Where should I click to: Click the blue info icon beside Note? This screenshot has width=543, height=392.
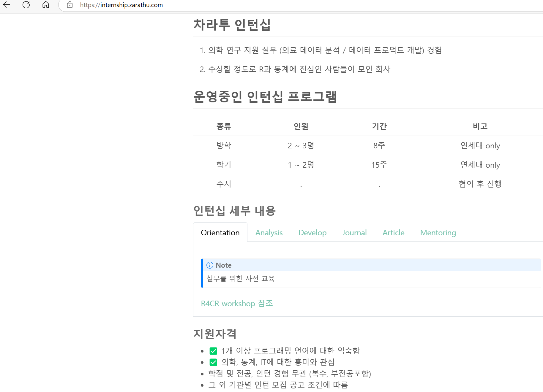coord(210,265)
